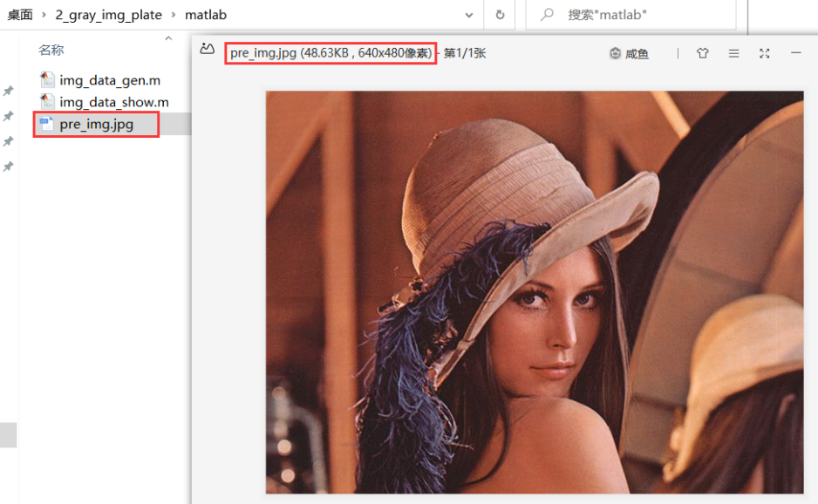Viewport: 818px width, 504px height.
Task: Sort files by 名称 column header
Action: (51, 51)
